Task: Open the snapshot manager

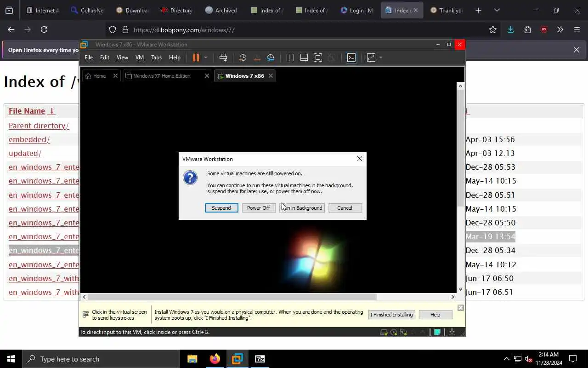Action: pos(271,57)
